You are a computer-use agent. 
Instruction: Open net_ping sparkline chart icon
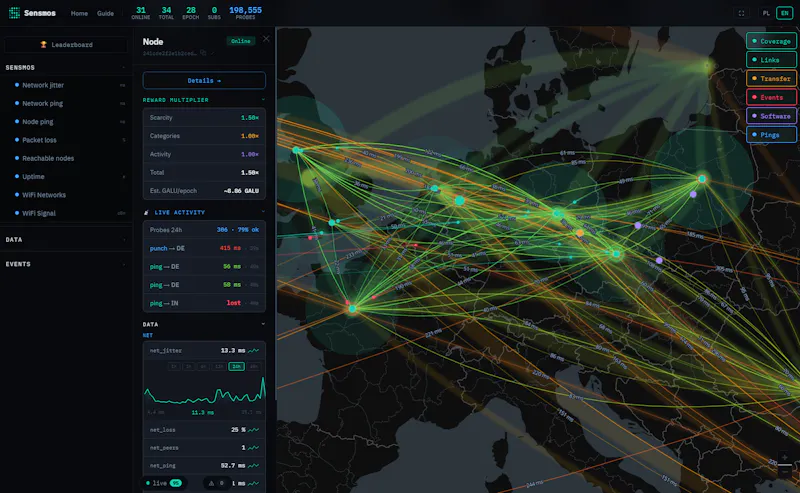253,465
